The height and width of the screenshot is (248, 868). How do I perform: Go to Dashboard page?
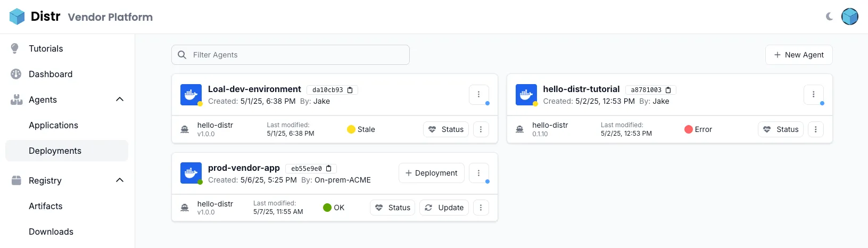51,74
